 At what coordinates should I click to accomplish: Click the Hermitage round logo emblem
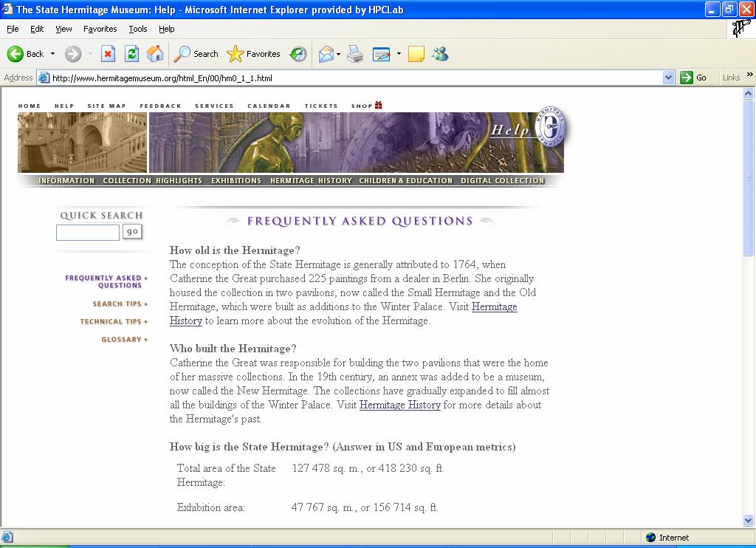(551, 127)
